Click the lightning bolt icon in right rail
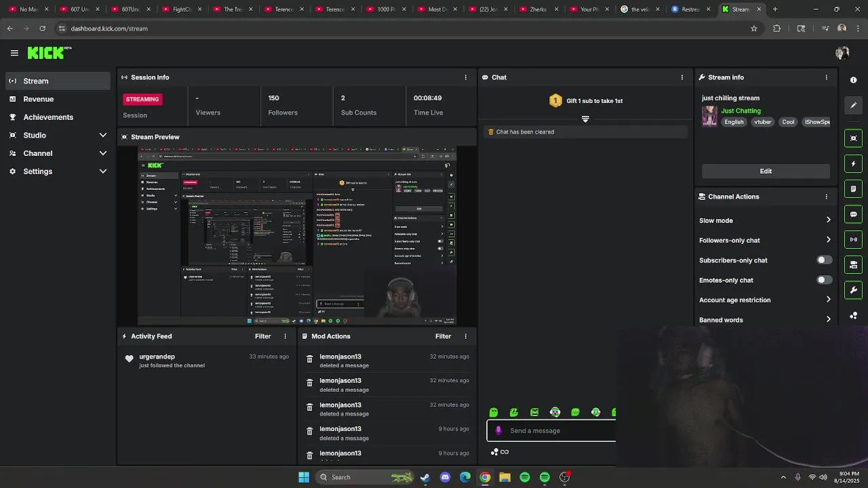 tap(853, 163)
